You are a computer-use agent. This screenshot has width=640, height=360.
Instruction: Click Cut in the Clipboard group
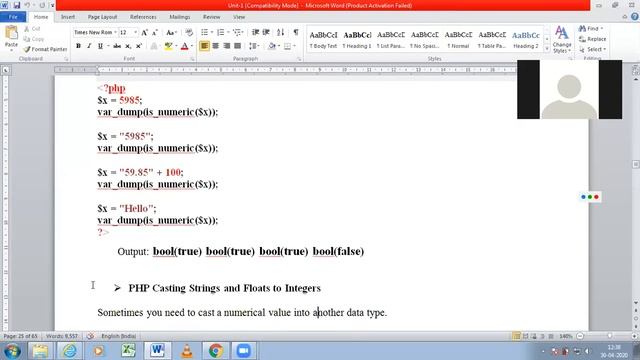point(32,29)
